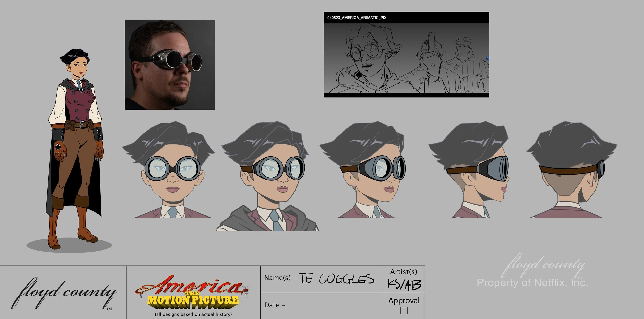Viewport: 644px width, 319px height.
Task: Select the front-view head with goggles
Action: point(169,170)
